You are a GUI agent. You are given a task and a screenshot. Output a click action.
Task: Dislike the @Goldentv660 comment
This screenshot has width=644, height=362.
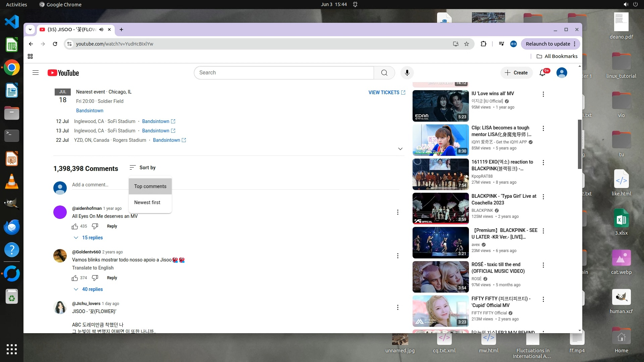(95, 278)
